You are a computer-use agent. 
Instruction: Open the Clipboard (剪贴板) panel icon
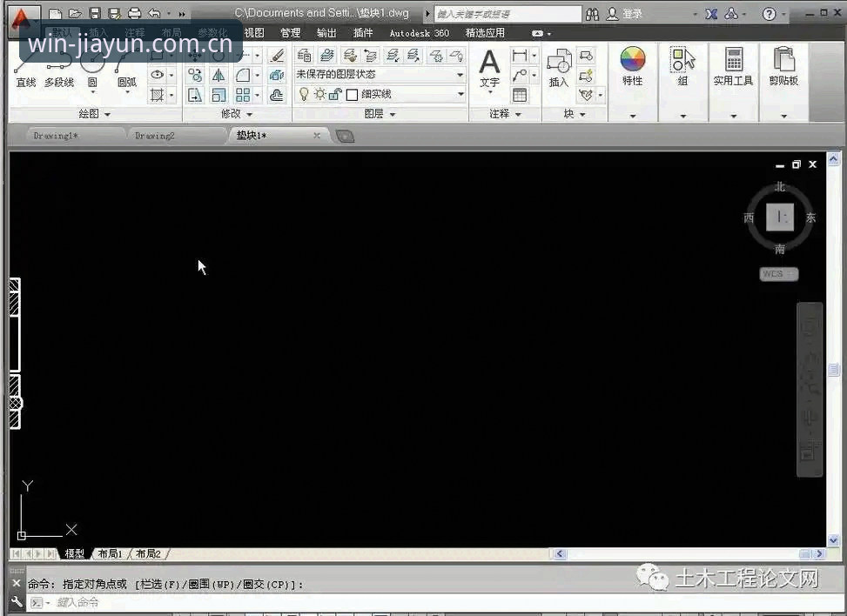point(783,59)
